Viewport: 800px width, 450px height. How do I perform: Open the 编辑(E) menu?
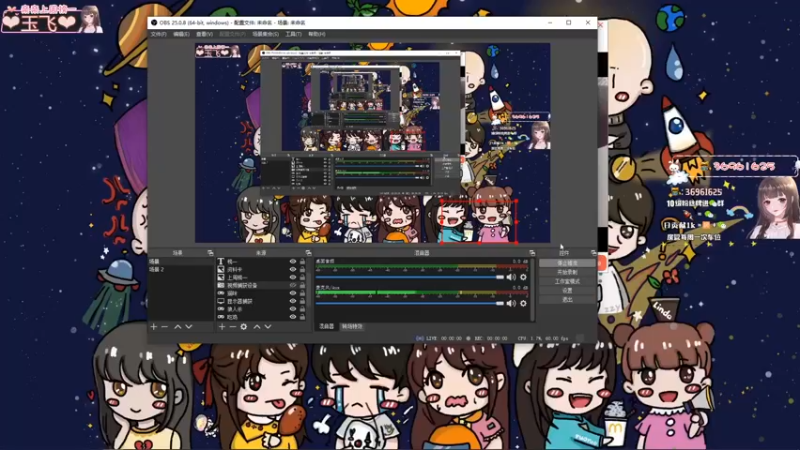(x=181, y=34)
